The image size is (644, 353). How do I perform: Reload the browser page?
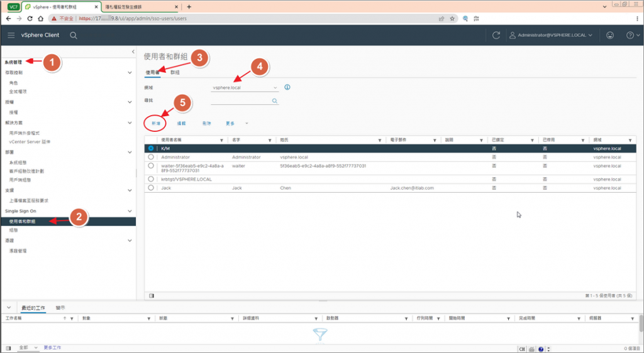[x=30, y=18]
